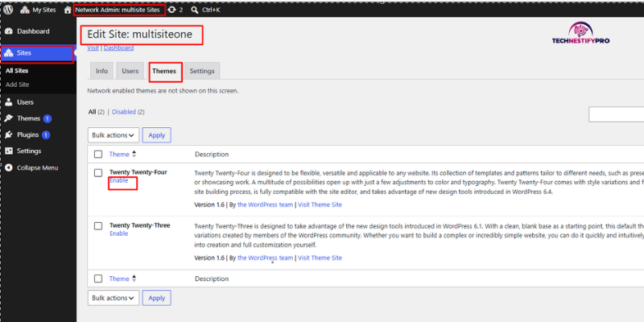Click the Collapse Menu arrow icon
The image size is (644, 322).
click(x=9, y=167)
